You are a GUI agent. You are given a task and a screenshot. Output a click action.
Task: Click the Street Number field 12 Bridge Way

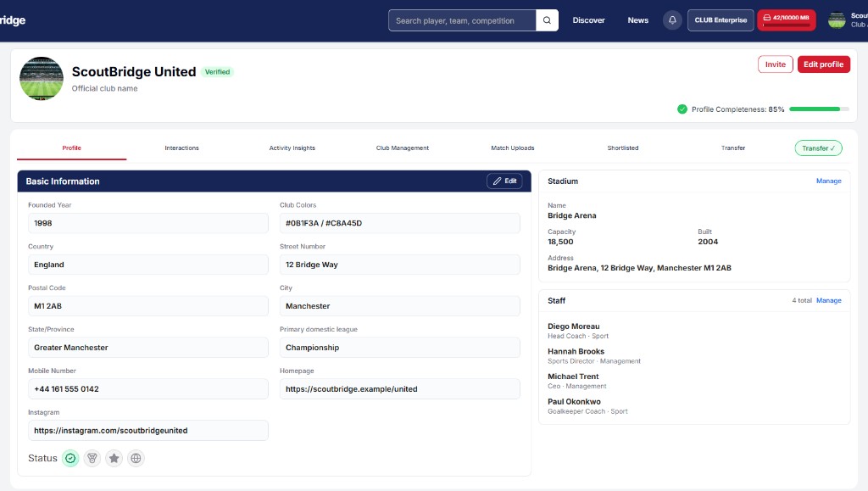click(400, 265)
